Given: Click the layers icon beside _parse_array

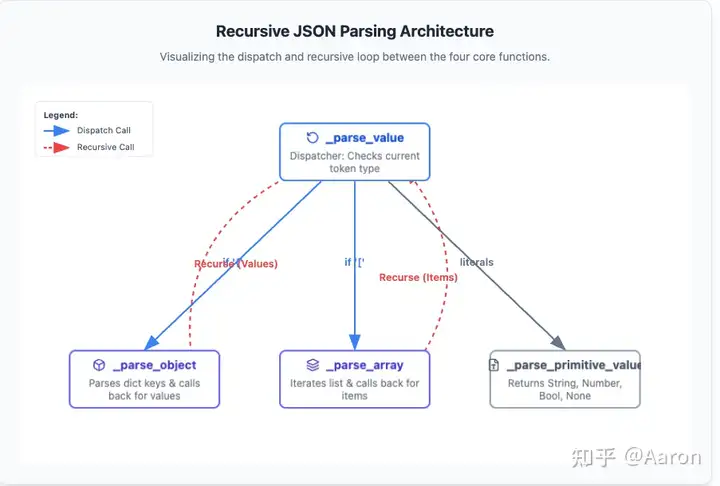Looking at the screenshot, I should pos(313,365).
